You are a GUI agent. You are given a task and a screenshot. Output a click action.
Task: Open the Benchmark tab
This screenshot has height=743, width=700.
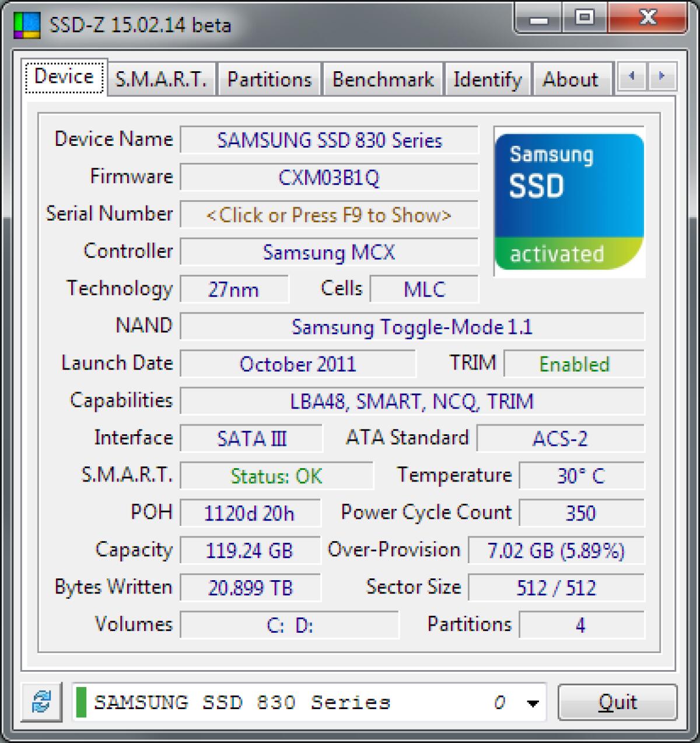coord(383,79)
